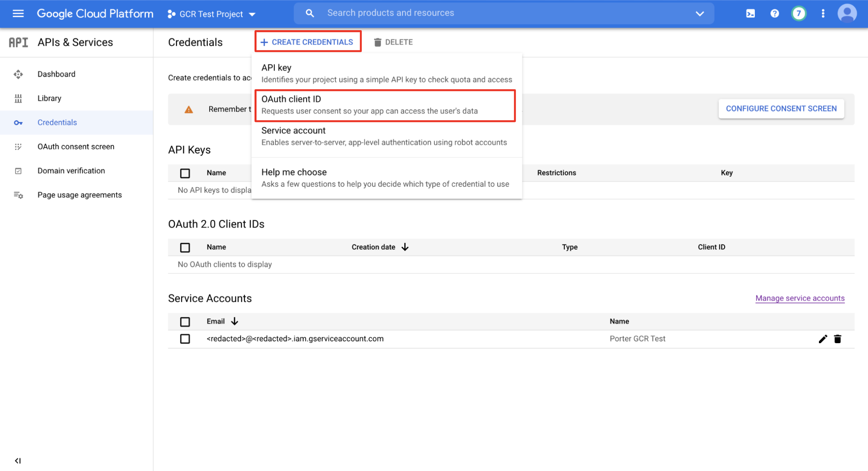868x471 pixels.
Task: Click CONFIGURE CONSENT SCREEN button
Action: coord(781,109)
